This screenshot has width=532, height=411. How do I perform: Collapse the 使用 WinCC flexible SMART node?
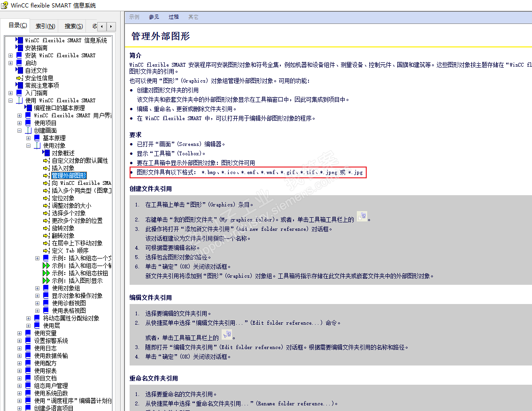10,100
